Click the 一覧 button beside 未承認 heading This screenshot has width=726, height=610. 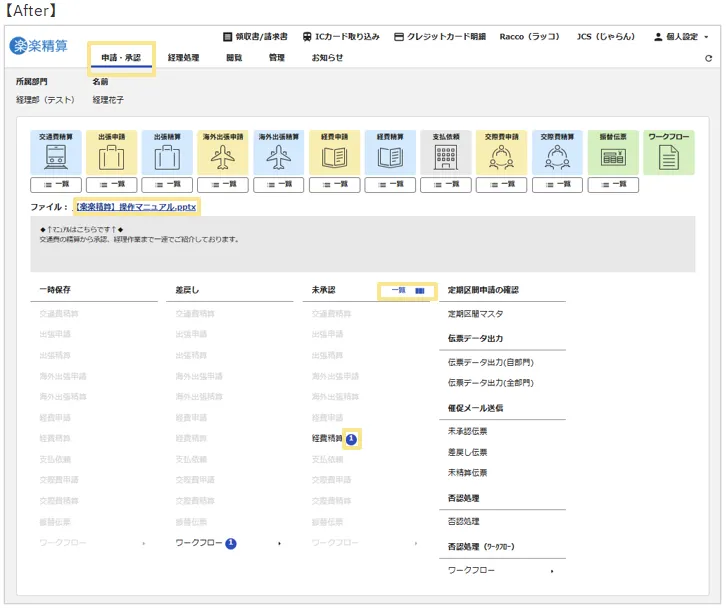pos(407,290)
